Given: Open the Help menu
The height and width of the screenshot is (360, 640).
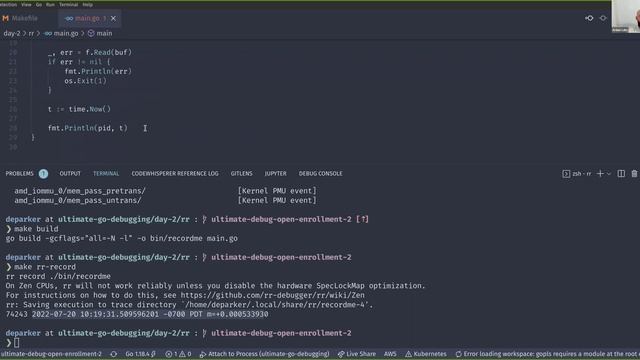Looking at the screenshot, I should [x=87, y=4].
